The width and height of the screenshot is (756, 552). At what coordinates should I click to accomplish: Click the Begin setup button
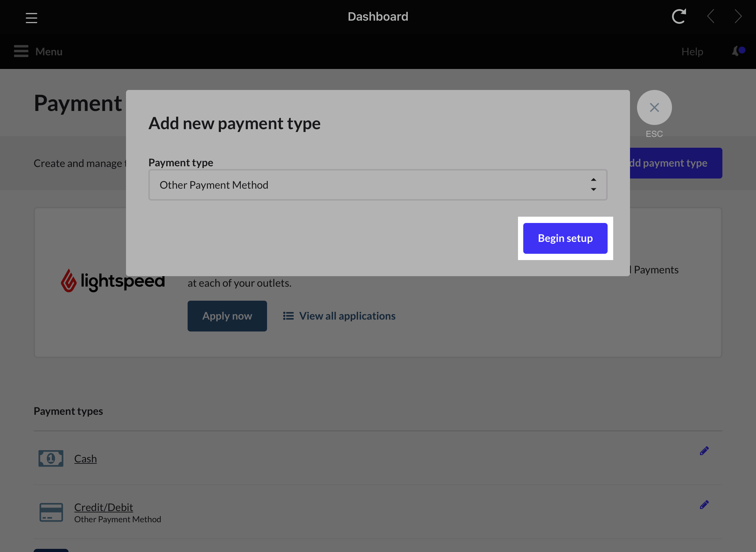coord(565,238)
